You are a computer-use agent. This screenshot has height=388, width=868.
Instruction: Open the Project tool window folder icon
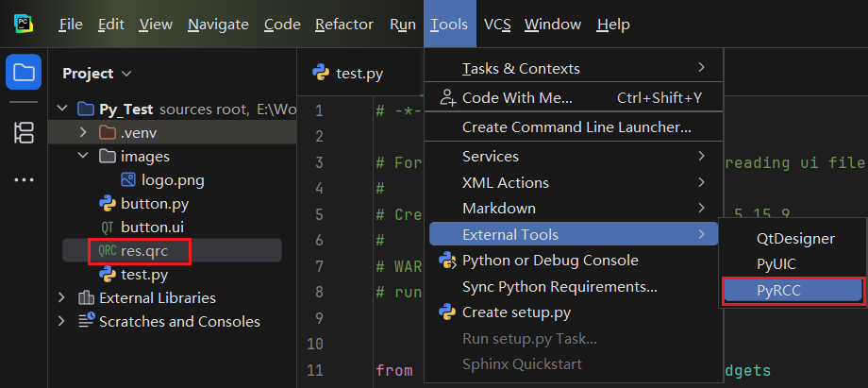tap(24, 72)
